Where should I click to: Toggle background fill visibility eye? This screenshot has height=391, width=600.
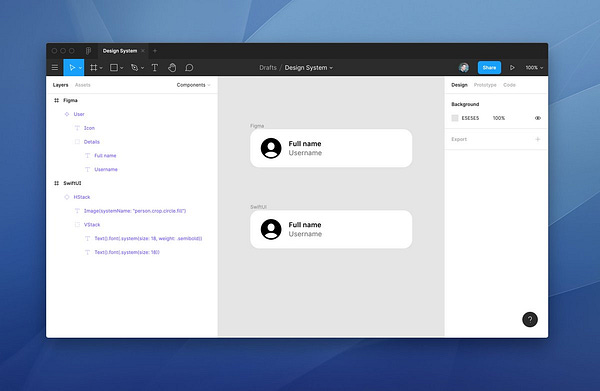point(538,118)
